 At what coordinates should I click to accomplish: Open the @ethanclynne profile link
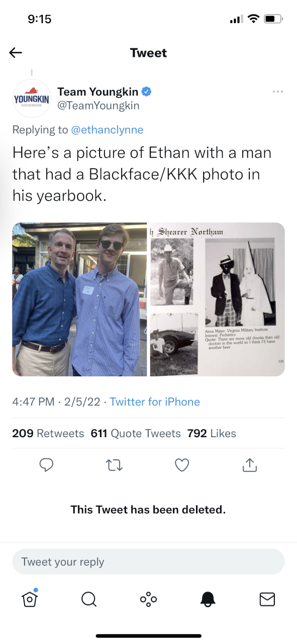(107, 130)
